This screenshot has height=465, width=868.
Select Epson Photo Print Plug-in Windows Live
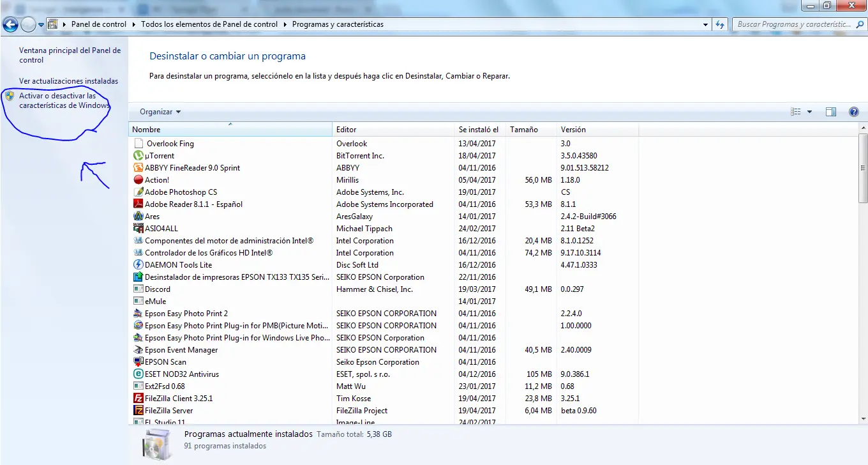[x=237, y=338]
